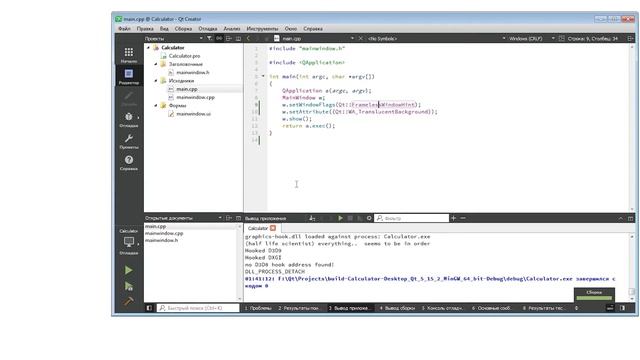The image size is (640, 360).
Task: Open the Окно menu
Action: (x=291, y=29)
